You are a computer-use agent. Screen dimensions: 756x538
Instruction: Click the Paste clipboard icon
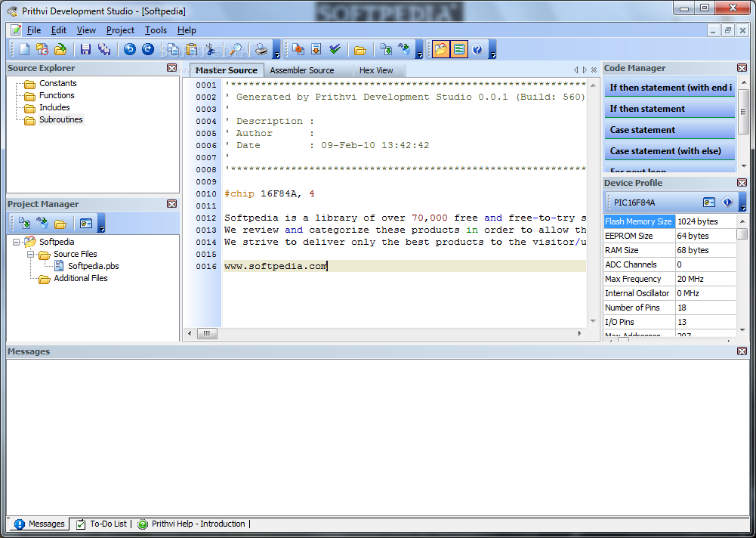pyautogui.click(x=191, y=49)
